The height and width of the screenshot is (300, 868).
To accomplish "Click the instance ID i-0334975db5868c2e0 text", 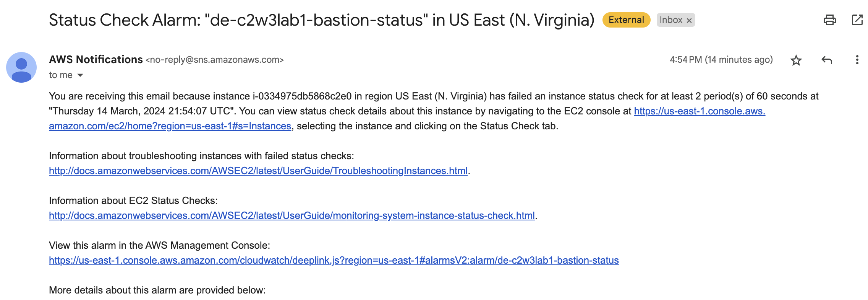I will (x=302, y=96).
